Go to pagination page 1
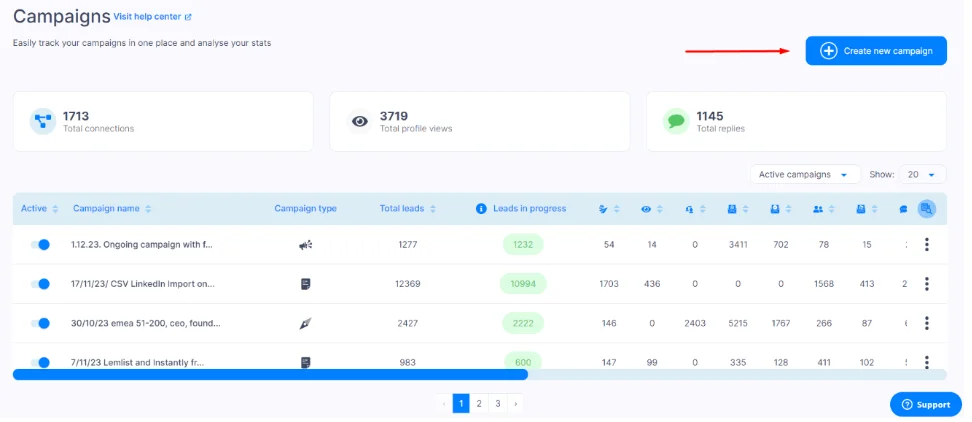This screenshot has width=972, height=422. pyautogui.click(x=461, y=404)
